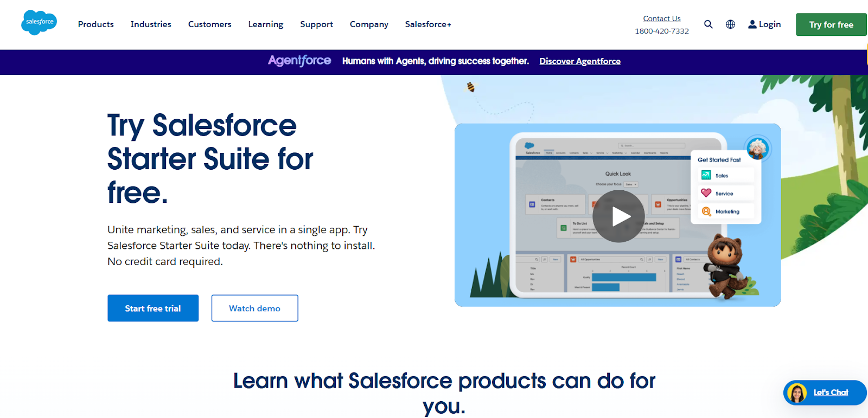The width and height of the screenshot is (868, 418).
Task: Open the Industries menu
Action: point(151,24)
